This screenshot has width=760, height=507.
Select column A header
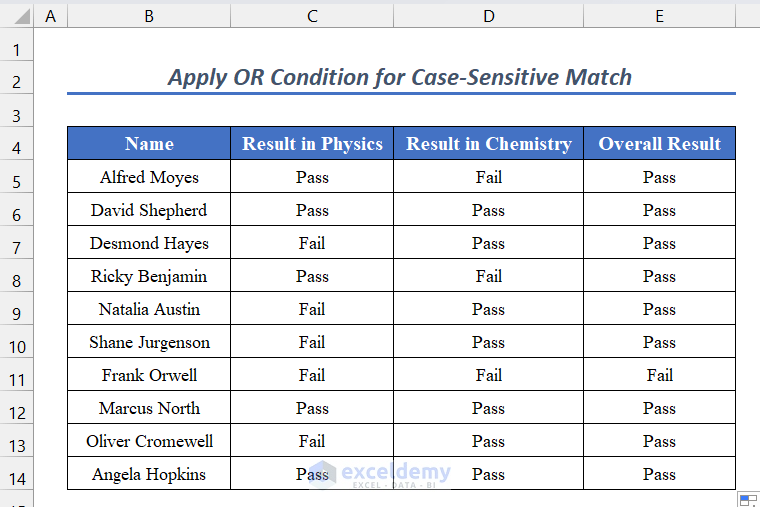tap(51, 16)
